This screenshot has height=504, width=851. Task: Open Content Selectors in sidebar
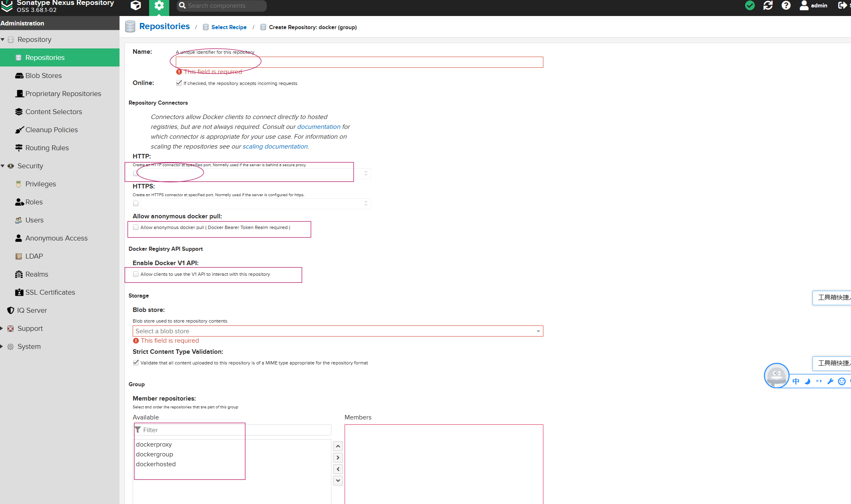tap(60, 112)
